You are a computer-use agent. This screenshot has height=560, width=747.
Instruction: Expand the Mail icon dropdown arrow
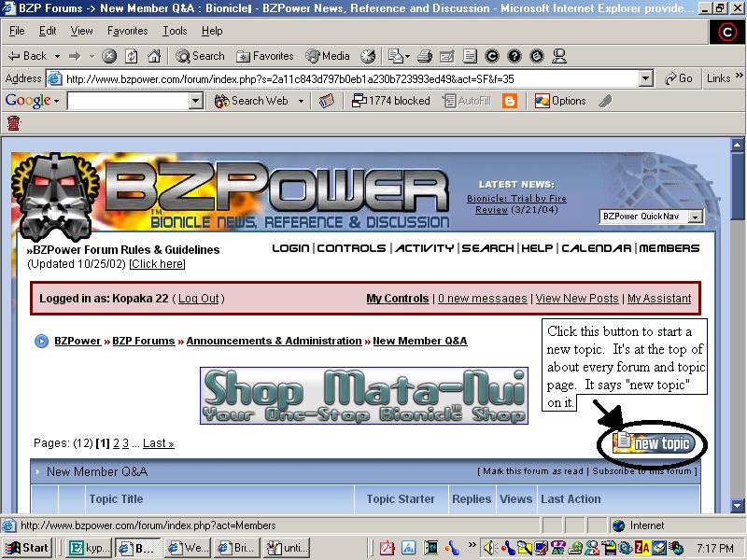pos(408,56)
